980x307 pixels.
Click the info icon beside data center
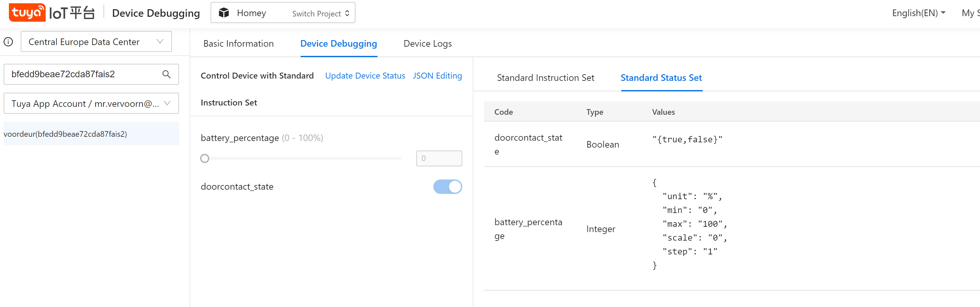(x=8, y=42)
